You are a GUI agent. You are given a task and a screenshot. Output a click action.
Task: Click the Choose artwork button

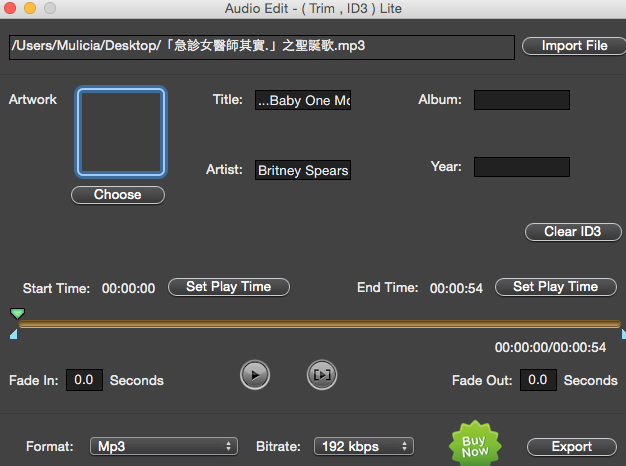(118, 195)
